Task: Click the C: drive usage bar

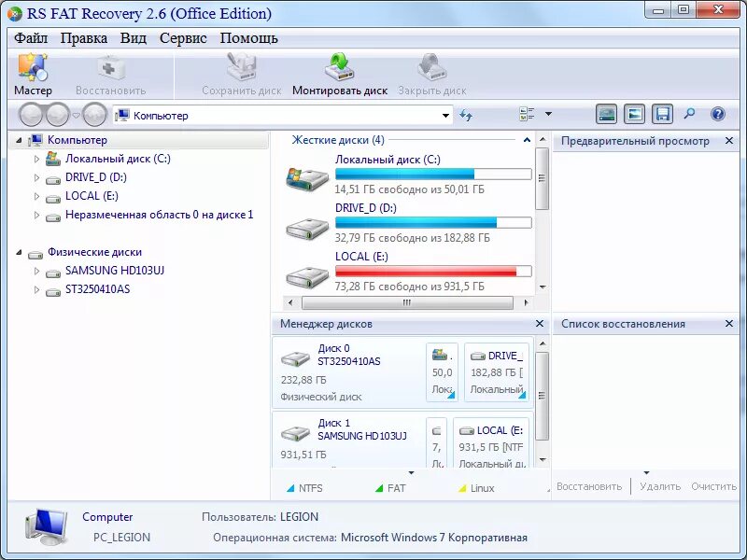Action: pos(433,174)
